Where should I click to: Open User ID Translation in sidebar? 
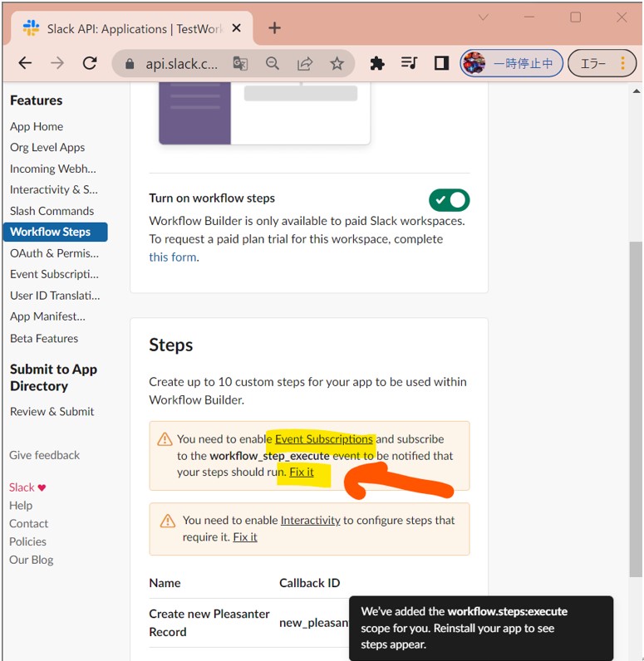point(55,296)
